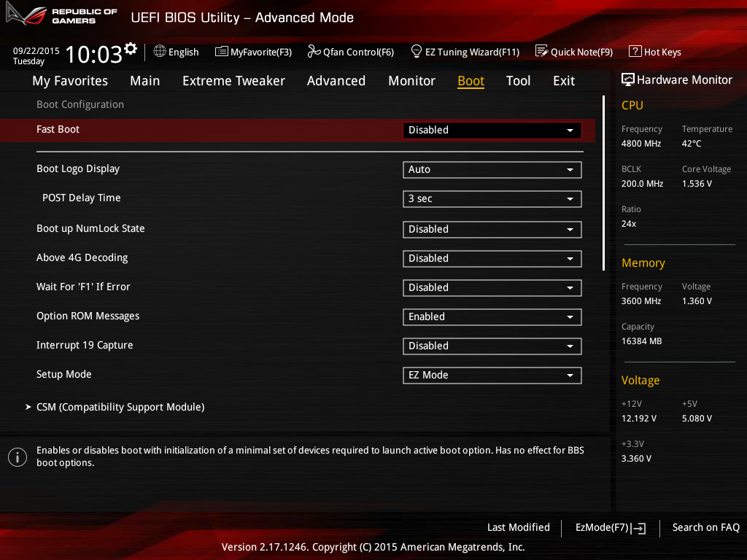Click the +3.3V reading 3.360 V
This screenshot has height=560, width=747.
point(636,459)
